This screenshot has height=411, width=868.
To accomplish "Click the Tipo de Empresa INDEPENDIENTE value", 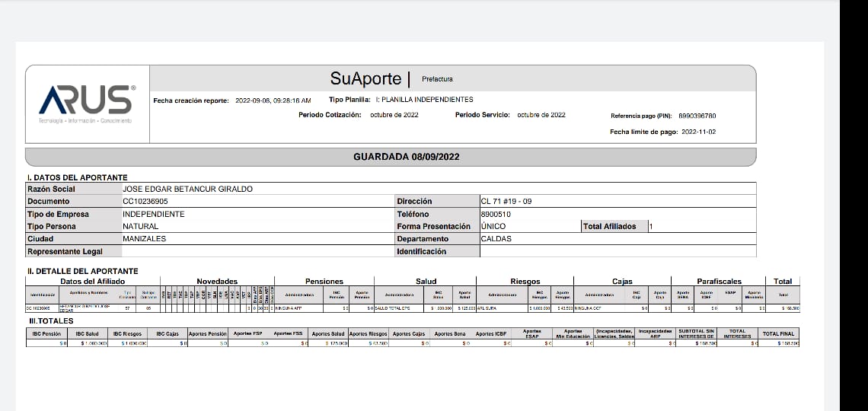I will (154, 214).
